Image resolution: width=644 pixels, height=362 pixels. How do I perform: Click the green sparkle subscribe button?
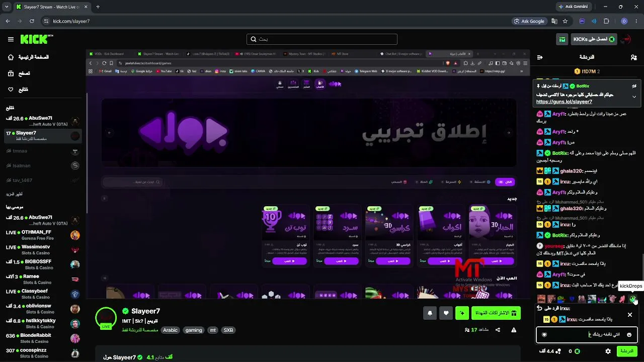tap(462, 313)
